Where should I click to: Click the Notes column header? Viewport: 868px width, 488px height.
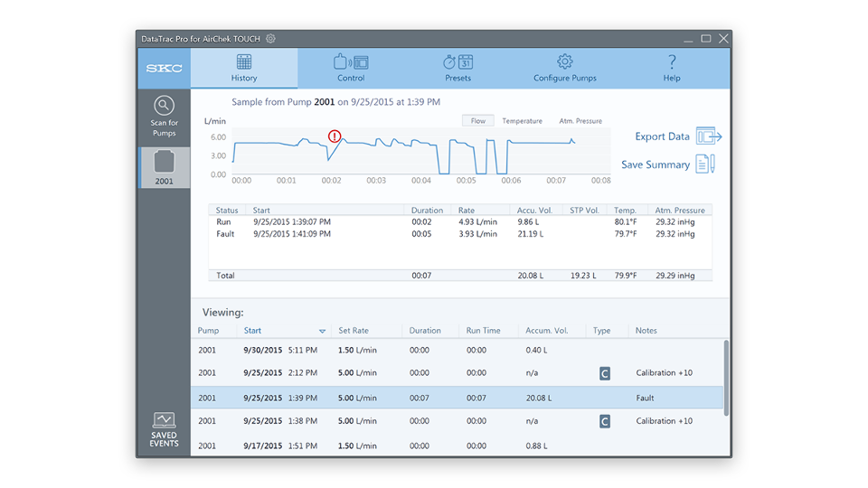tap(646, 331)
